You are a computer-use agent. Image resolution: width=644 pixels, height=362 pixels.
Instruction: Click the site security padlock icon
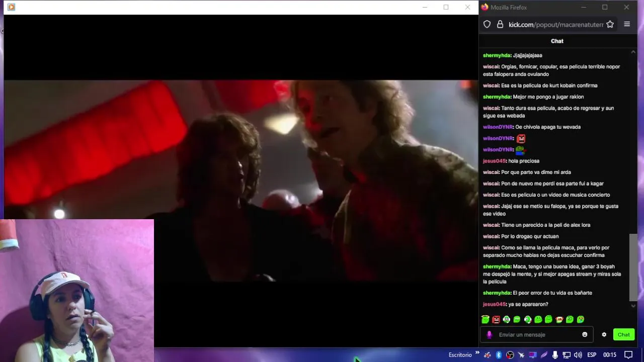click(500, 24)
